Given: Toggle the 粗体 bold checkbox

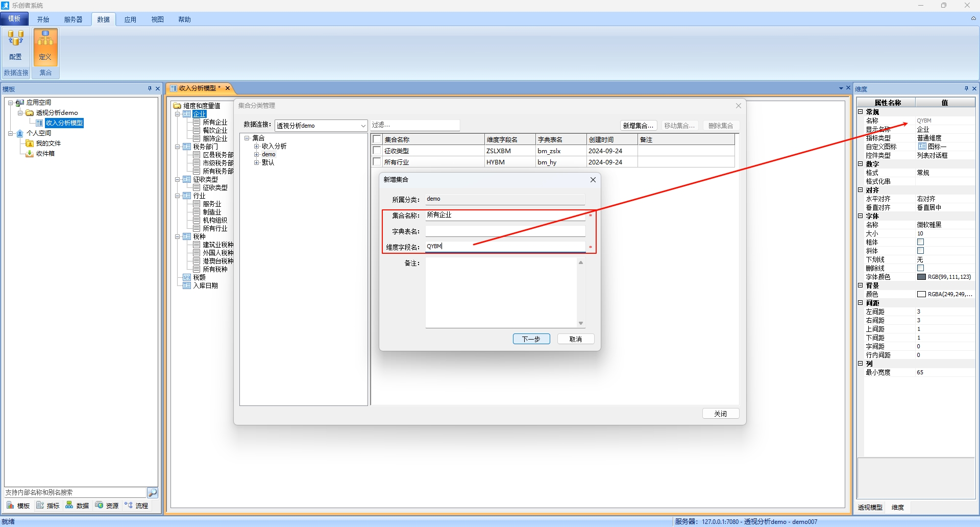Looking at the screenshot, I should click(x=920, y=242).
